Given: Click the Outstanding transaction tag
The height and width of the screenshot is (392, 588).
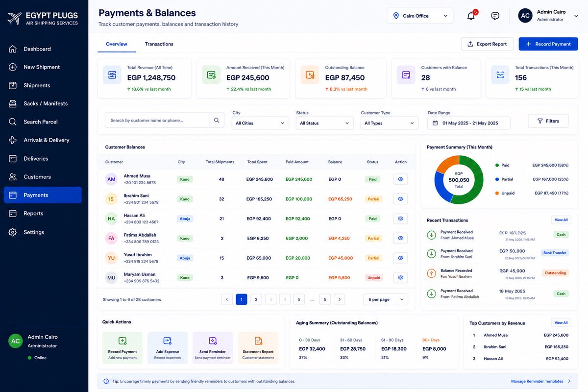Looking at the screenshot, I should point(555,273).
